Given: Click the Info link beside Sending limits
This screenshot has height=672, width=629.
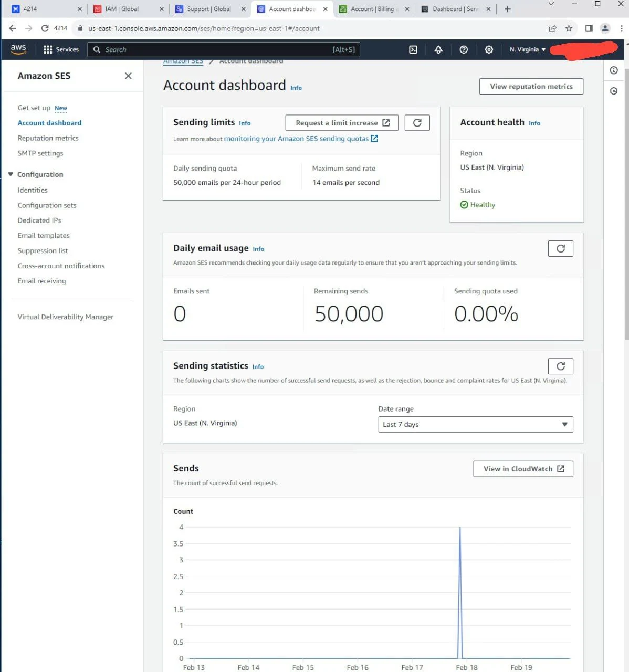Looking at the screenshot, I should tap(245, 123).
